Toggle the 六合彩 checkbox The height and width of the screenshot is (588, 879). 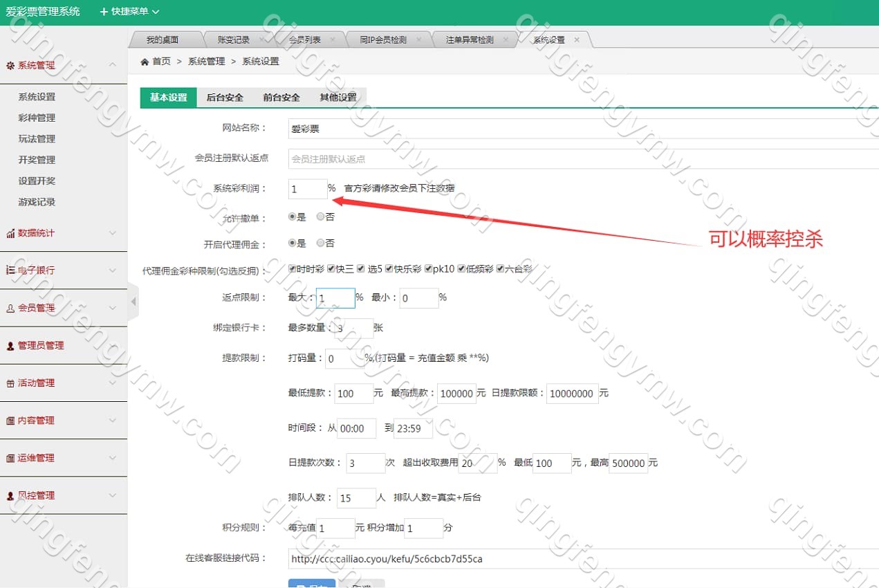coord(500,268)
